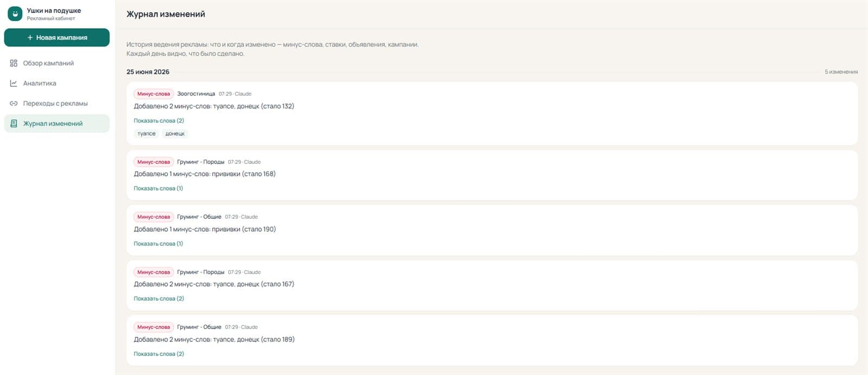Click Минус-слова tag on стало 167 entry
This screenshot has width=868, height=375.
[154, 272]
